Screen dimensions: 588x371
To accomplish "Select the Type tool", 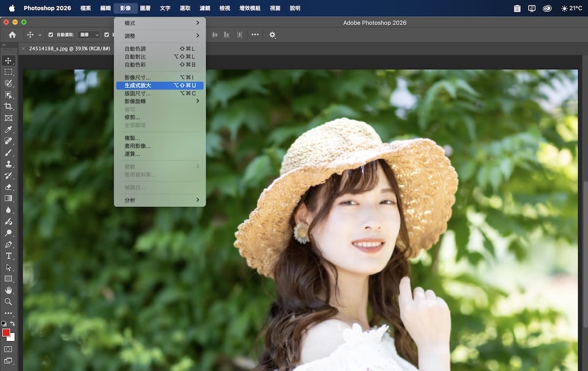I will click(x=8, y=255).
